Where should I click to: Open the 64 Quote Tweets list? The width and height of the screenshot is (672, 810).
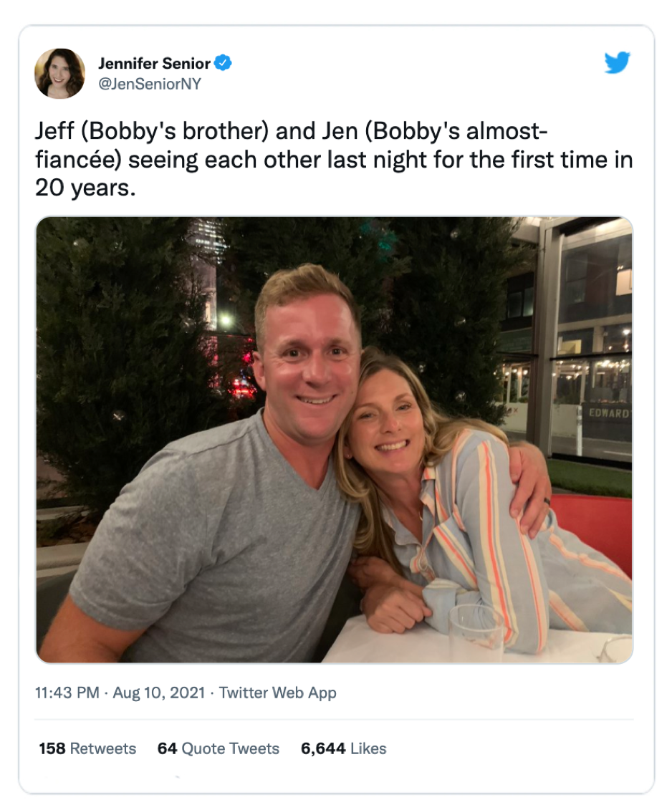[x=219, y=748]
